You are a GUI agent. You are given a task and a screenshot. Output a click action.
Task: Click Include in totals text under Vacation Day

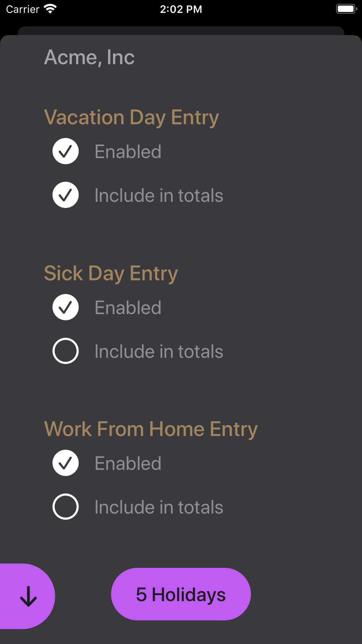click(159, 196)
